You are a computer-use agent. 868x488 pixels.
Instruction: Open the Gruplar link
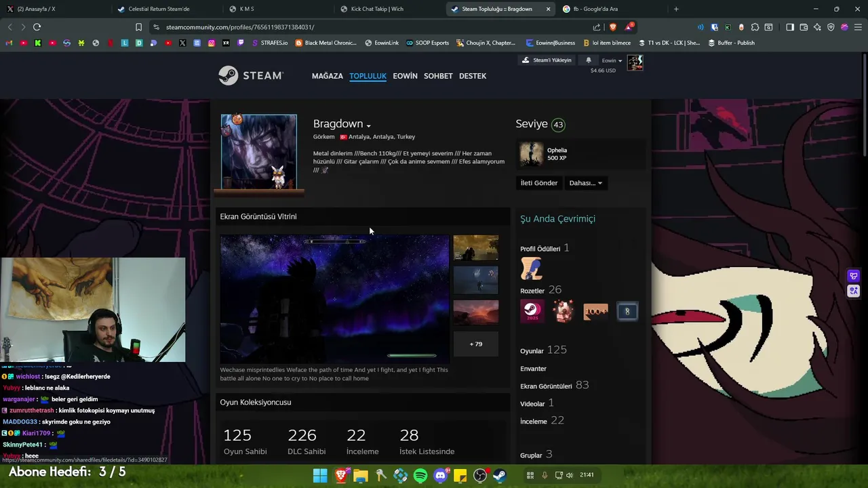pos(531,455)
